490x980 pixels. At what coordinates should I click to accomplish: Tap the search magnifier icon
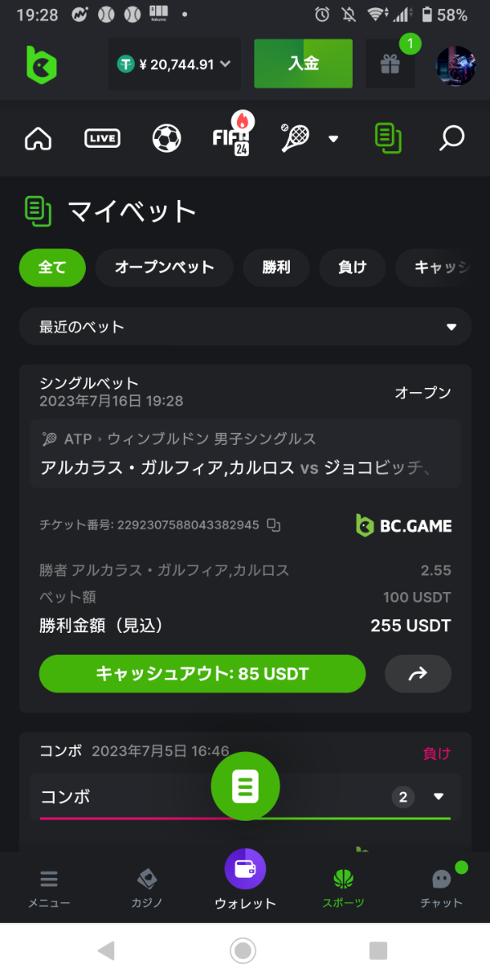[x=452, y=139]
